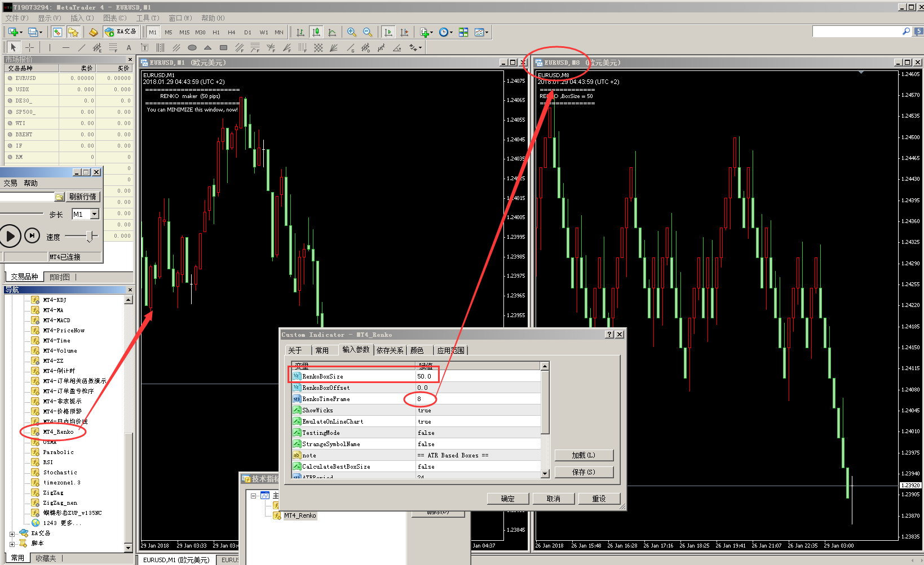Select the trendline drawing tool
924x565 pixels.
coord(82,48)
